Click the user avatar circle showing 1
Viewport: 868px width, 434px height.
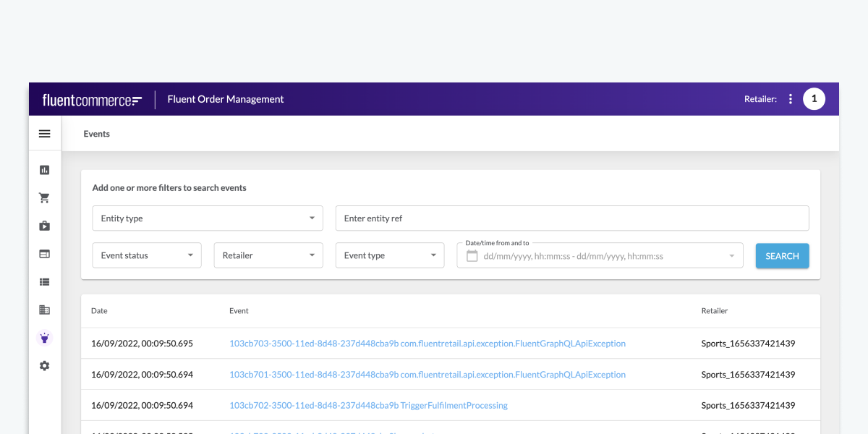coord(814,98)
